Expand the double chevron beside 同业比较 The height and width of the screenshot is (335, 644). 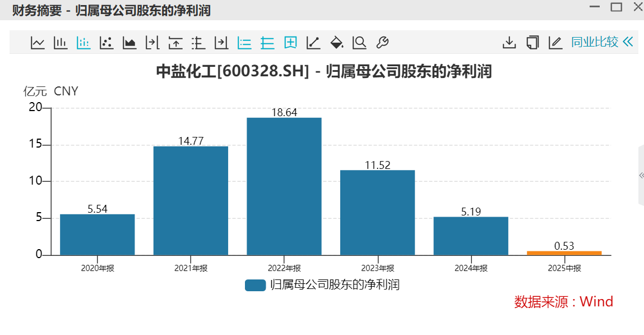[x=628, y=42]
